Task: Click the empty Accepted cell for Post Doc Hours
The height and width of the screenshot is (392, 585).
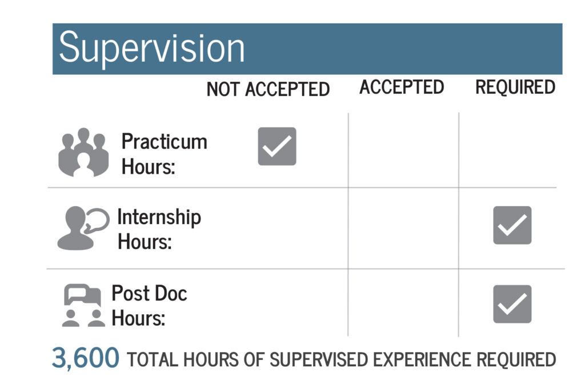Action: [403, 304]
